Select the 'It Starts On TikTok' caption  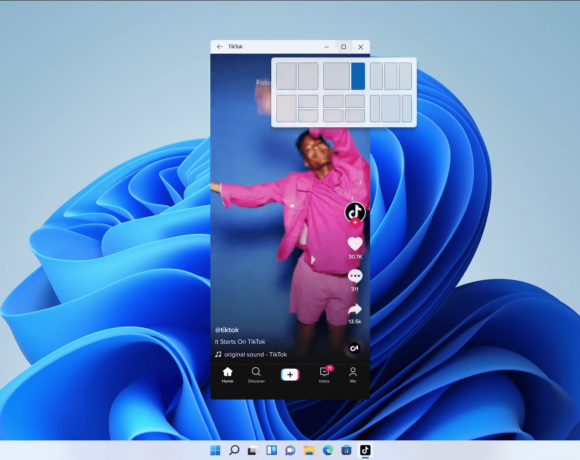[240, 342]
